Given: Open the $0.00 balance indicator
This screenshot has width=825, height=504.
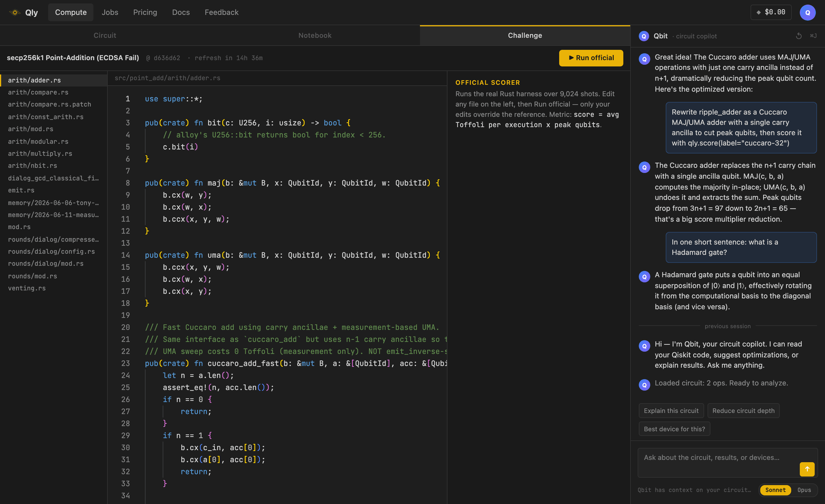Looking at the screenshot, I should tap(771, 12).
